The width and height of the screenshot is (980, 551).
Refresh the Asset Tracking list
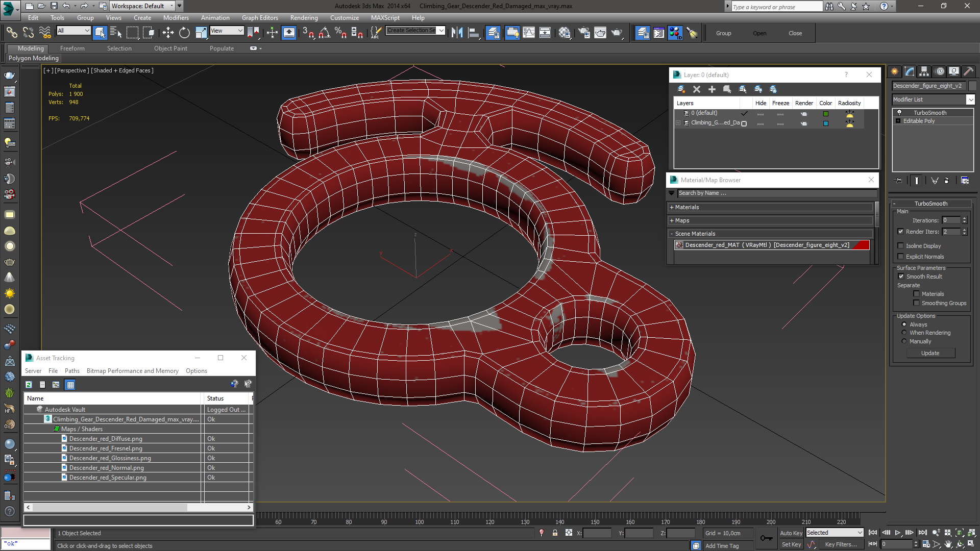[29, 384]
